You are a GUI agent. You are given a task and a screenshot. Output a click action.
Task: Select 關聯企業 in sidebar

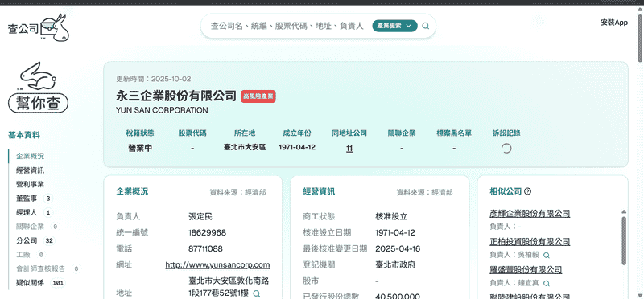[x=30, y=227]
